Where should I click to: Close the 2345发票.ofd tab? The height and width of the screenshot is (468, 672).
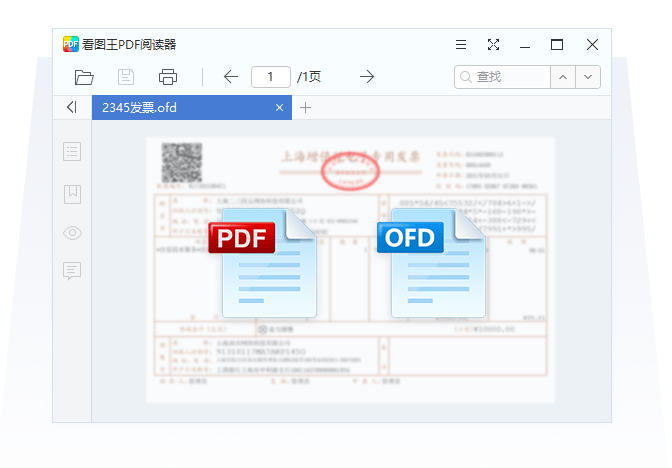click(279, 107)
